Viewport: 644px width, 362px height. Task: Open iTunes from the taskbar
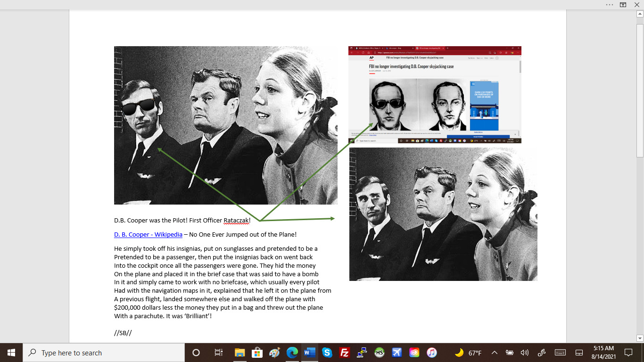point(431,353)
